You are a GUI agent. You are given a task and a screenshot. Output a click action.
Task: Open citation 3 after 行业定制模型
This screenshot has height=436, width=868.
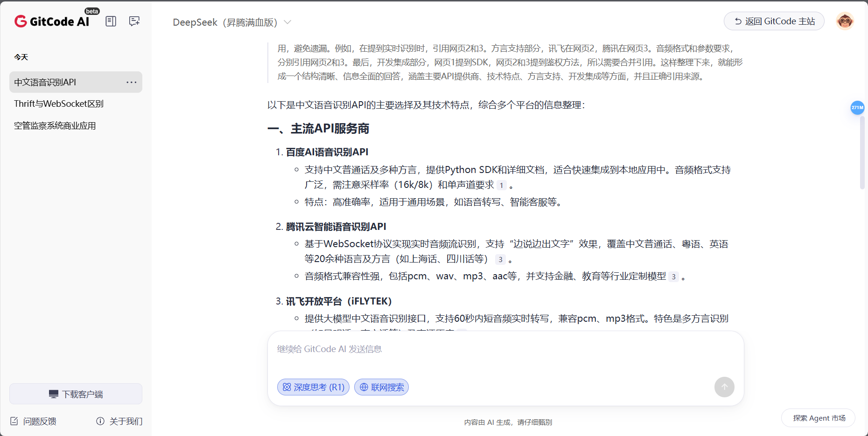pos(673,277)
